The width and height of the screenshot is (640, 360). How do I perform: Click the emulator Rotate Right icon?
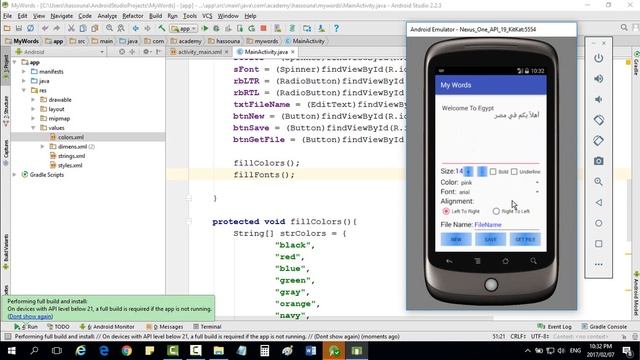click(598, 140)
